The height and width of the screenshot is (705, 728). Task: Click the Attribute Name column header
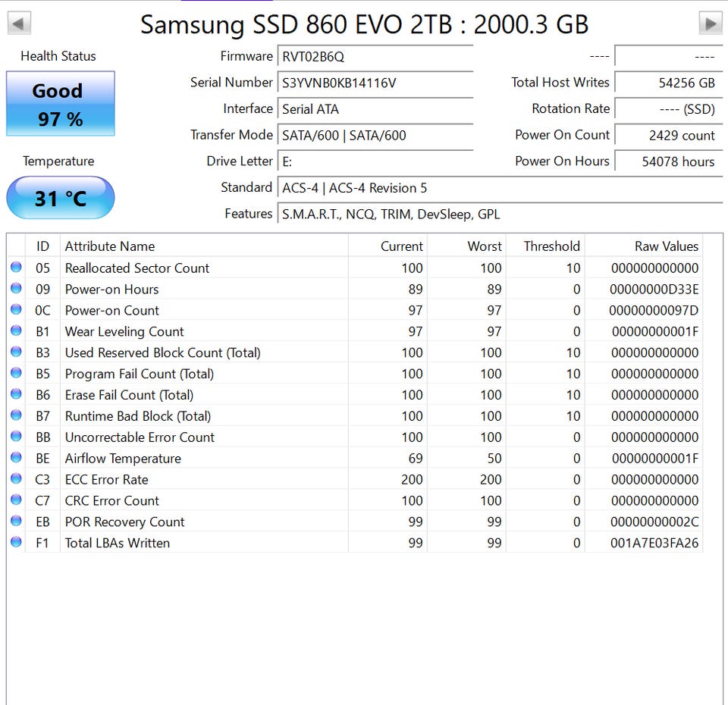coord(204,246)
